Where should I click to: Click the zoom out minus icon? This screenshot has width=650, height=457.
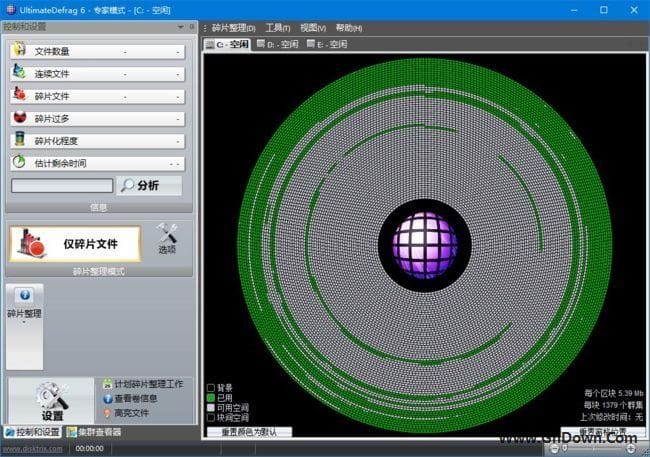tap(555, 448)
